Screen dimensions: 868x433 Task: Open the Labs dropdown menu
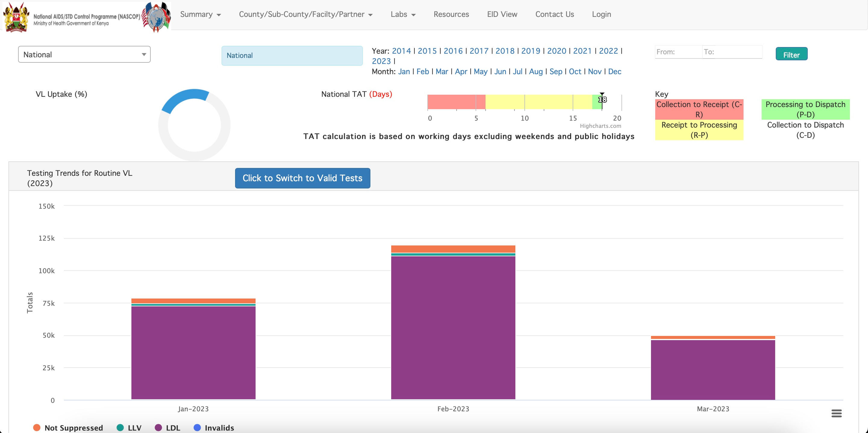coord(403,14)
